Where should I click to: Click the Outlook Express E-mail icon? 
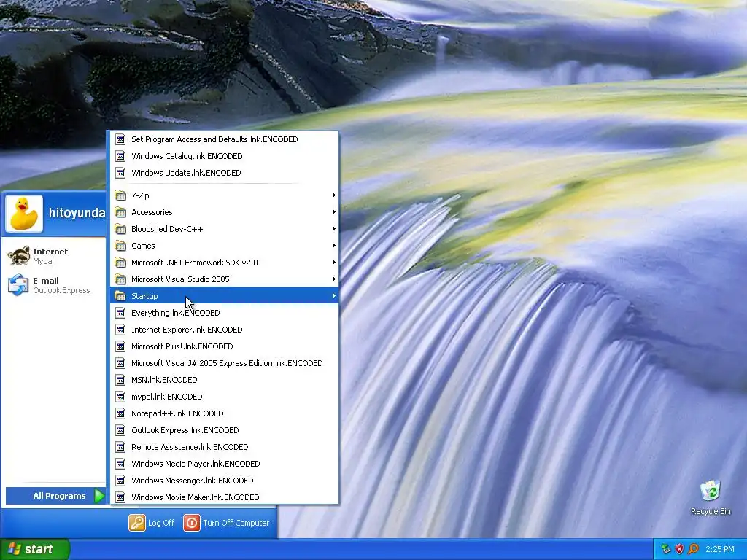pyautogui.click(x=18, y=285)
